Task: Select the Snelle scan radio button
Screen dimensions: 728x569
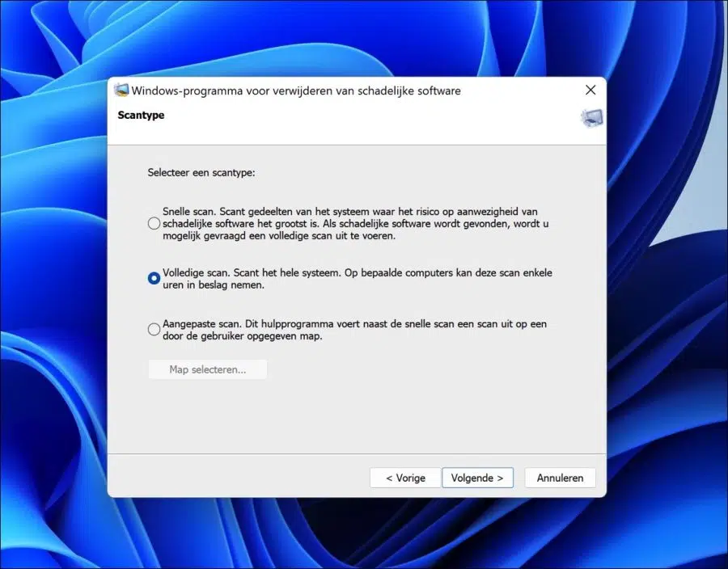Action: pos(154,224)
